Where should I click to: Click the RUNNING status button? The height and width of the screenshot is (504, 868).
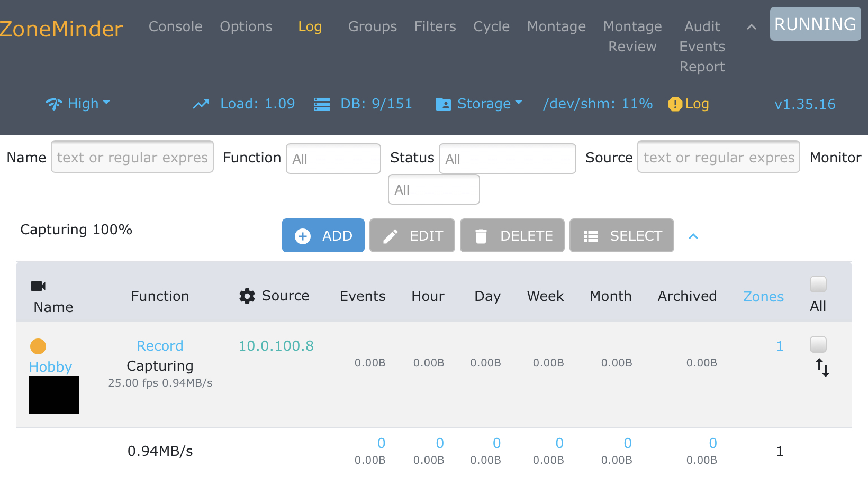(816, 24)
